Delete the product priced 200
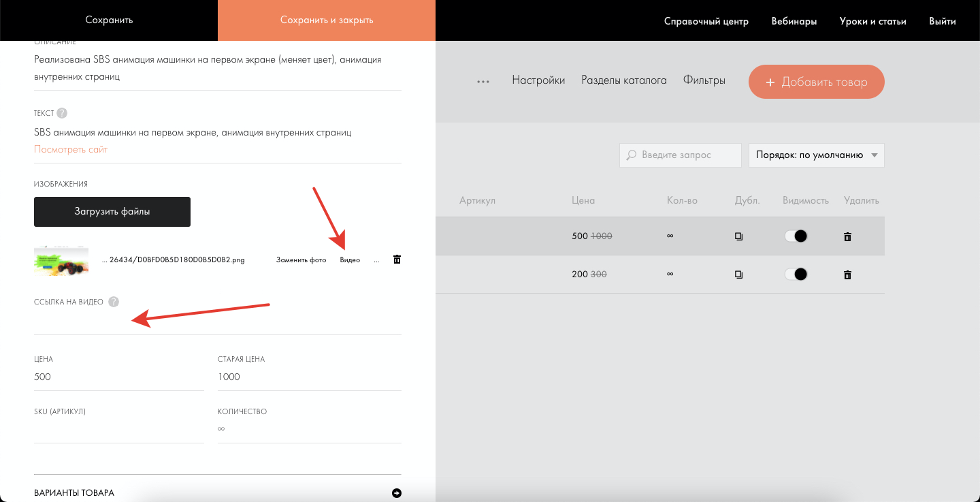Screen dimensions: 980x502 [847, 274]
